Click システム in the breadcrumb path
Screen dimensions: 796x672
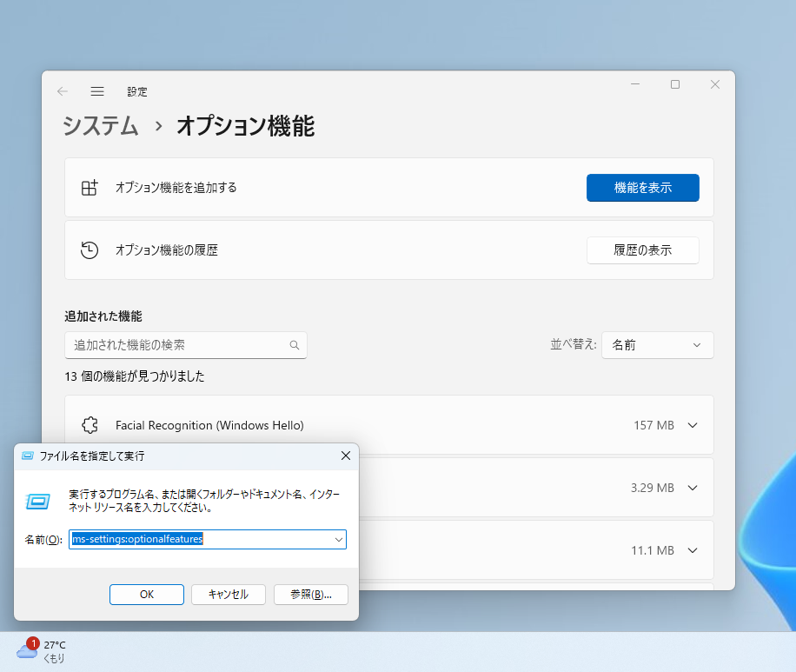[x=101, y=126]
